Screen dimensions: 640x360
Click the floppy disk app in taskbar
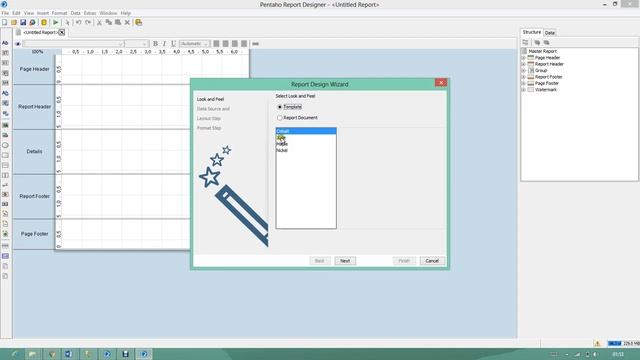[x=125, y=354]
